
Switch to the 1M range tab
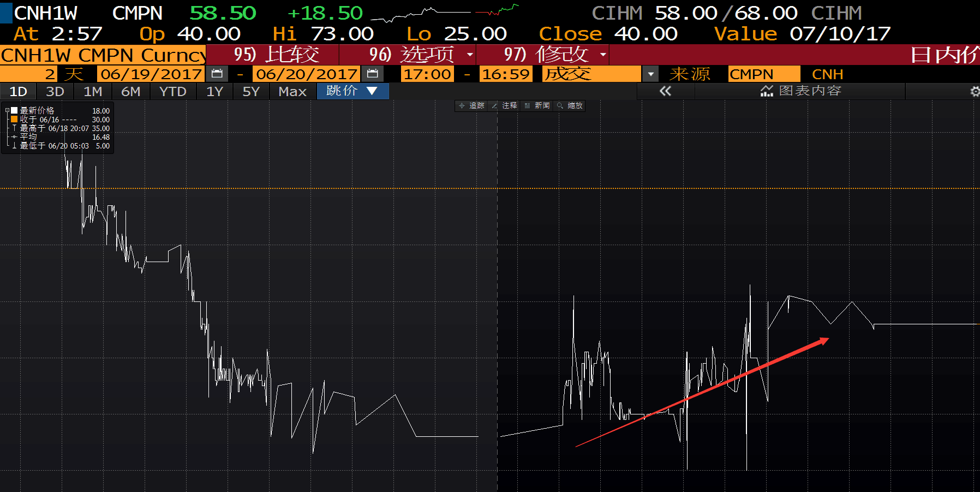93,91
